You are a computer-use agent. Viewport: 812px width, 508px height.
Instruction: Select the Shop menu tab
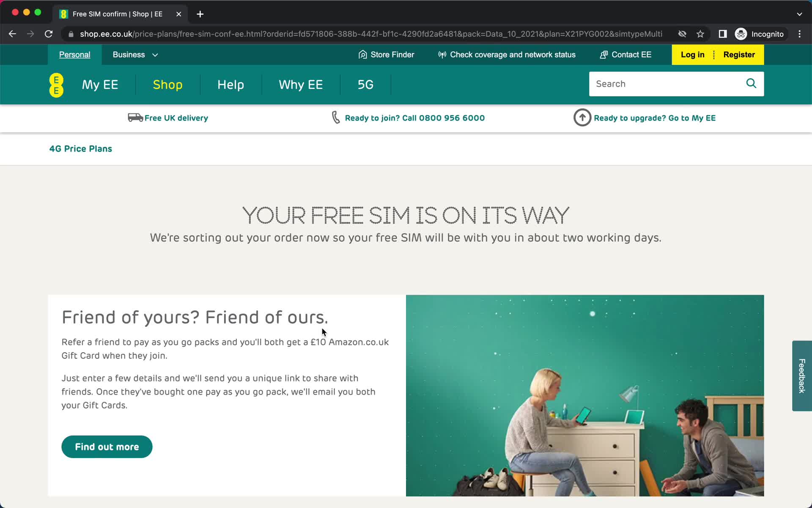point(168,84)
